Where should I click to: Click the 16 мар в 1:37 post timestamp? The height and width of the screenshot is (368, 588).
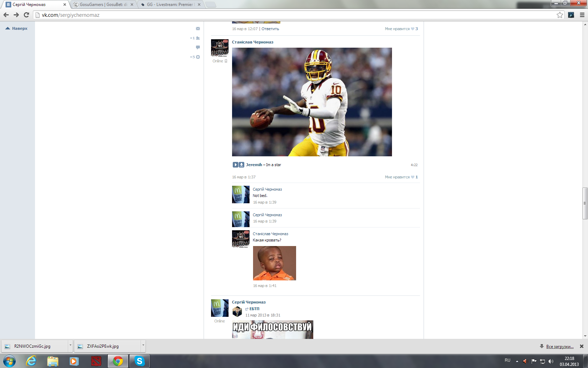pos(244,177)
